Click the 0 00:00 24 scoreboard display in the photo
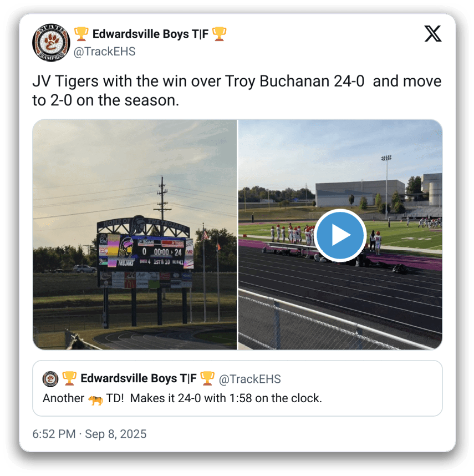474x476 pixels. point(162,252)
